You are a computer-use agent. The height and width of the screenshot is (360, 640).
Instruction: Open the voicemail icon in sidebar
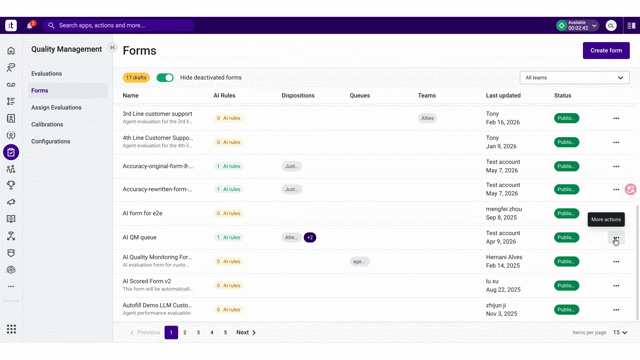coord(11,84)
